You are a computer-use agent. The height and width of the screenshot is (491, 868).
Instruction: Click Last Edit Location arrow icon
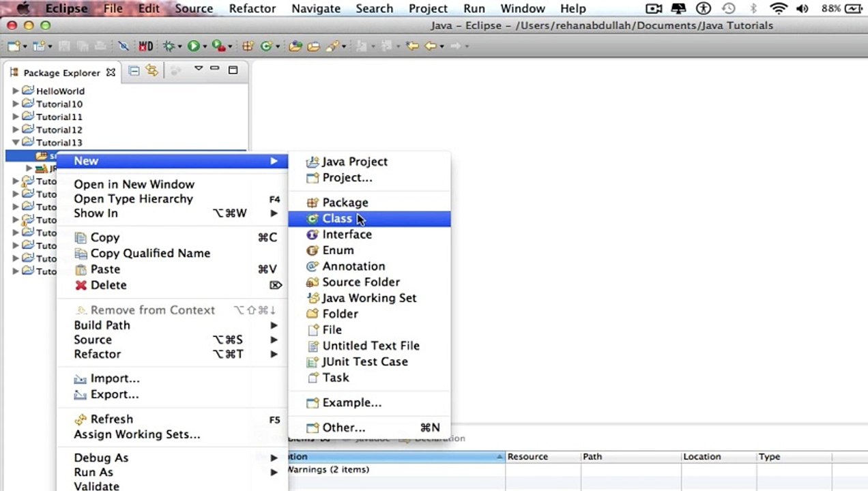(x=412, y=46)
